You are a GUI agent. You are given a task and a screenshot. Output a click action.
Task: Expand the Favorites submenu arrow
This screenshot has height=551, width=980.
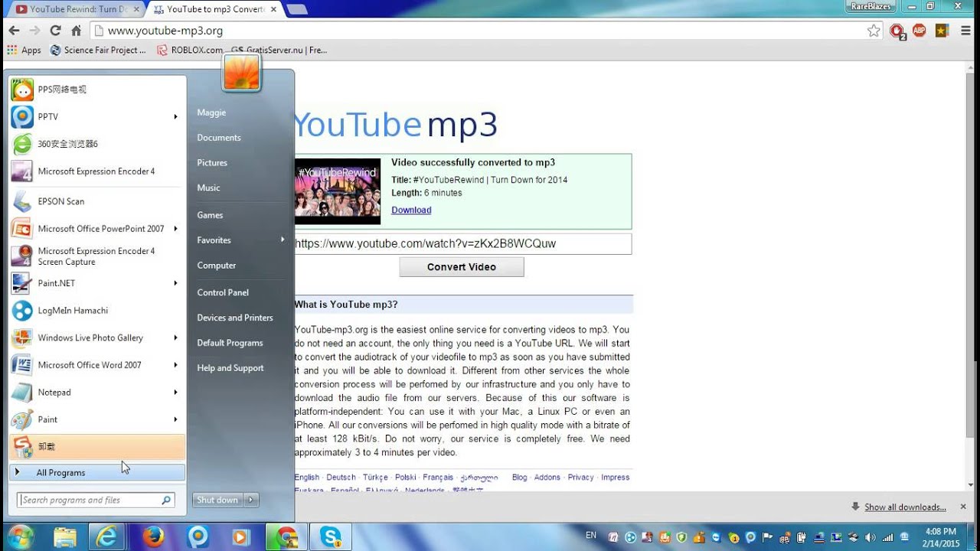283,240
